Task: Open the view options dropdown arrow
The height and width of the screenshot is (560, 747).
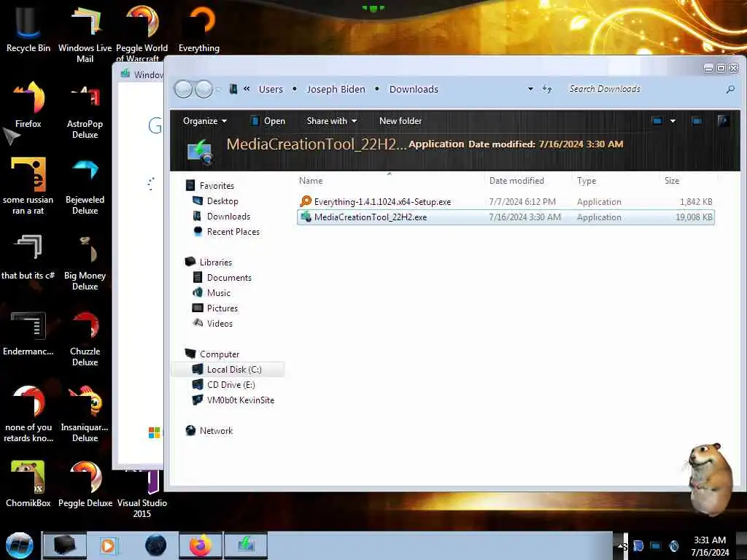Action: click(673, 121)
